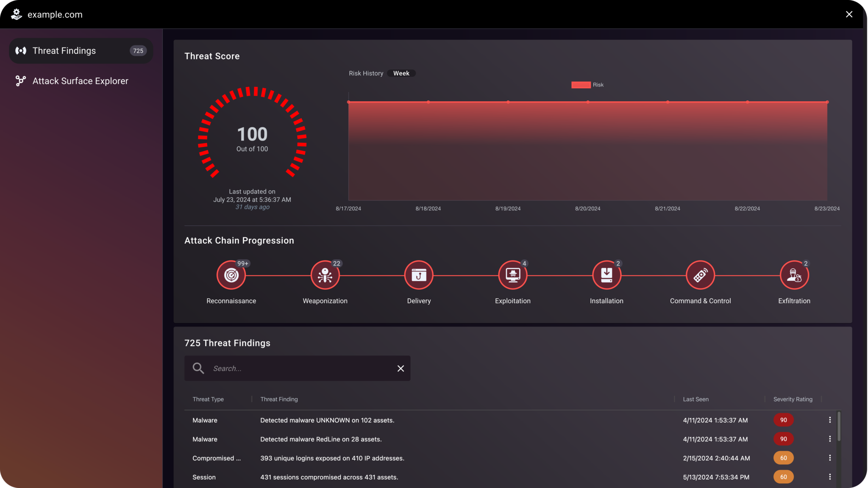Open options menu for UNKNOWN malware row
Viewport: 868px width, 488px height.
[830, 420]
